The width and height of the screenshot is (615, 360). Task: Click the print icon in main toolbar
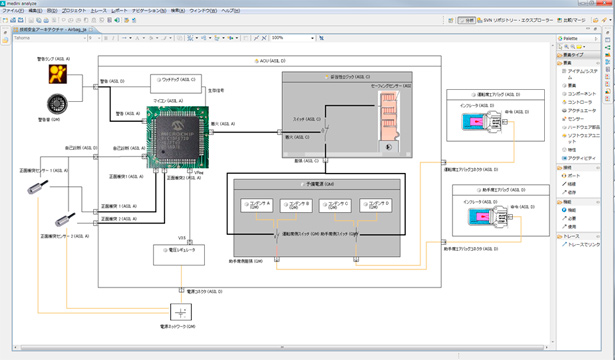[46, 20]
